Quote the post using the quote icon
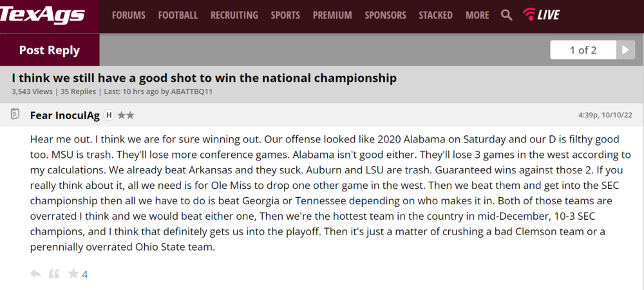Screen dimensions: 644x290 point(54,274)
